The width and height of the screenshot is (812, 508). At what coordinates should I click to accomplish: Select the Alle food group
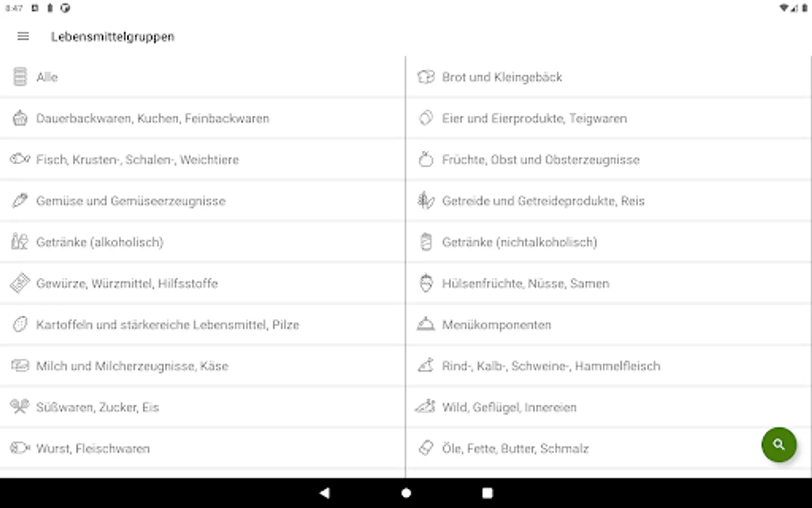click(x=47, y=77)
